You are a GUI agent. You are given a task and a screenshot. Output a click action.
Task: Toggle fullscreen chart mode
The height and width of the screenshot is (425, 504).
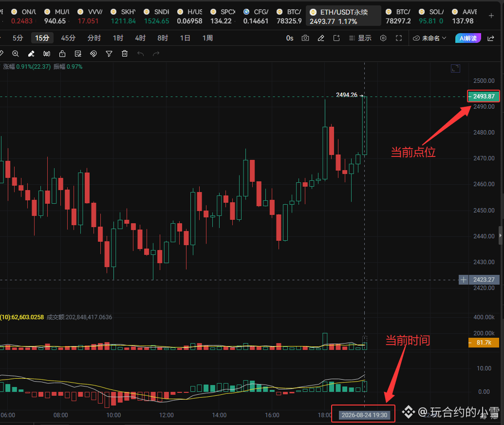pyautogui.click(x=399, y=38)
